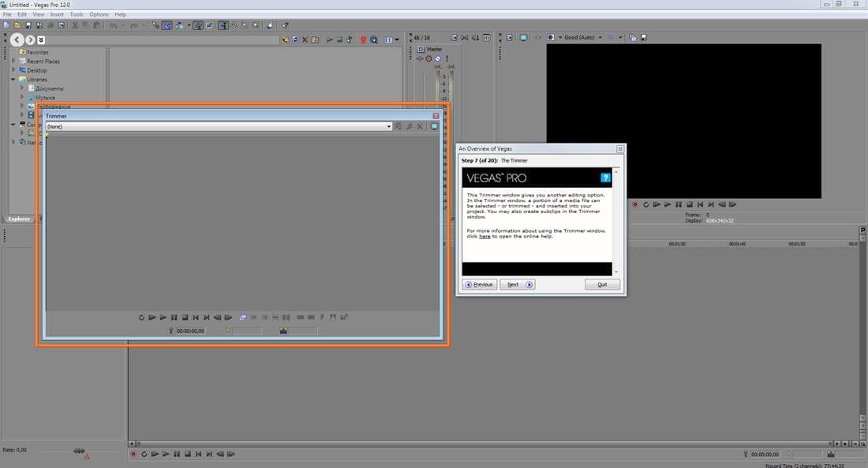Click the Trimmer external monitor icon
This screenshot has height=468, width=868.
coord(435,127)
